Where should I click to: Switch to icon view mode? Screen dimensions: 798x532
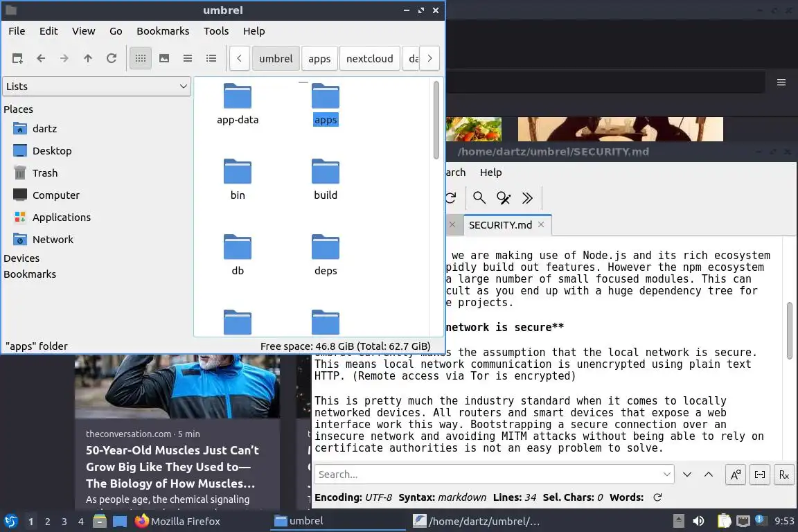(141, 59)
